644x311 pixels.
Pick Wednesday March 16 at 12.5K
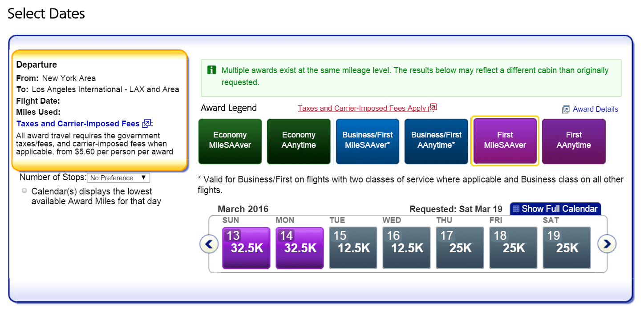pos(406,248)
